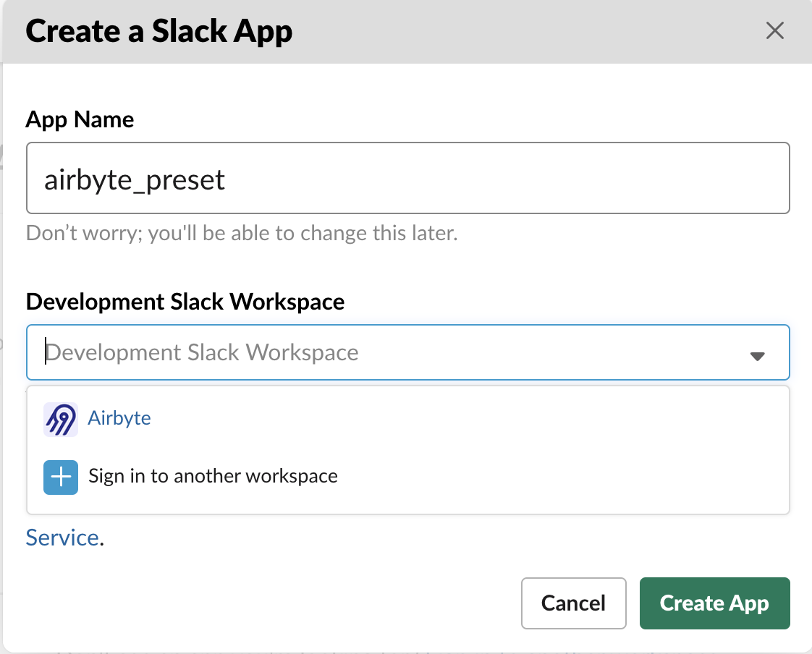This screenshot has width=812, height=654.
Task: Expand the Development Slack Workspace combo box
Action: pyautogui.click(x=758, y=355)
